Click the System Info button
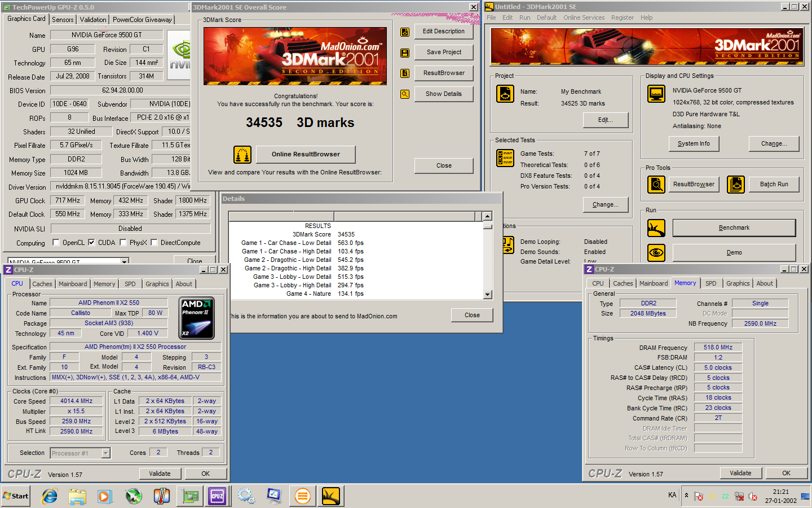This screenshot has height=508, width=812. 694,143
